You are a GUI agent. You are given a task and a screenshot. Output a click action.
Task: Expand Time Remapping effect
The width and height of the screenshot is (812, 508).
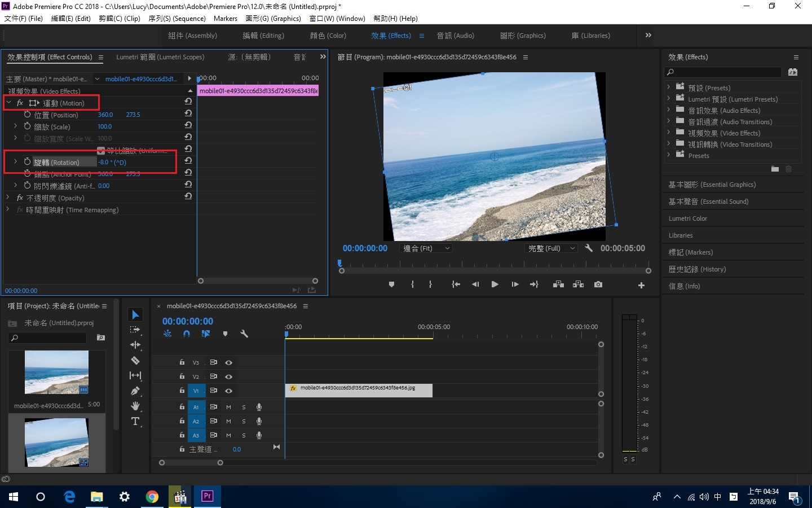click(8, 209)
